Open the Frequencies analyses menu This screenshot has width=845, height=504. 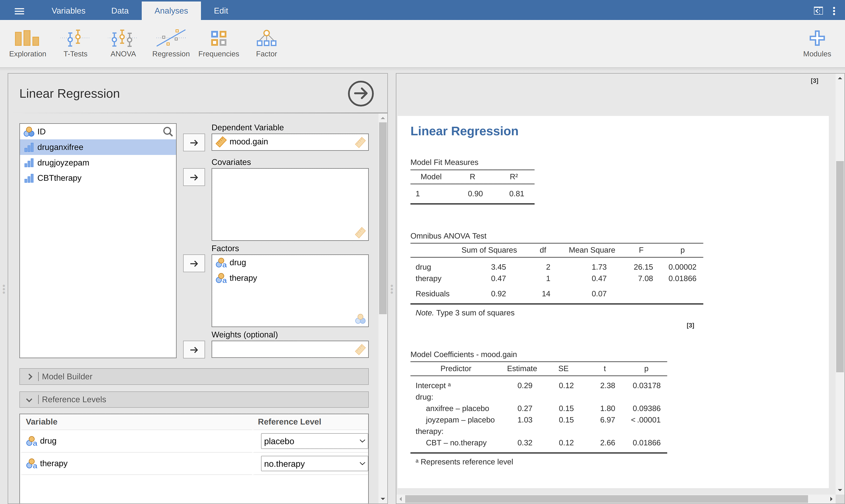(x=218, y=44)
